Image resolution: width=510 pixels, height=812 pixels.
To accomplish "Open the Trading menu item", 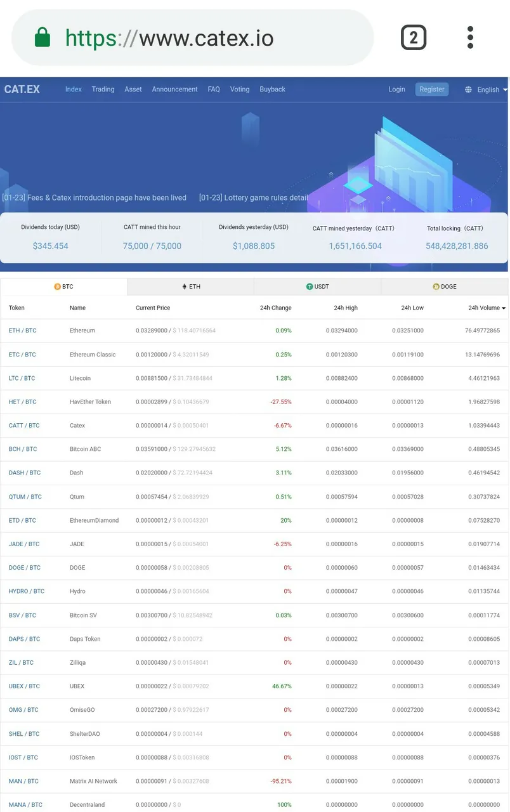I will [x=103, y=89].
